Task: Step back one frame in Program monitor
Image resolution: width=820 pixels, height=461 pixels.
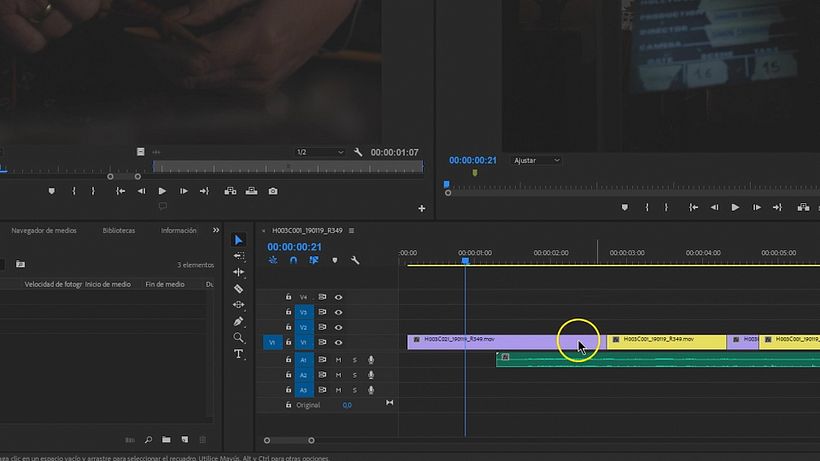Action: 714,208
